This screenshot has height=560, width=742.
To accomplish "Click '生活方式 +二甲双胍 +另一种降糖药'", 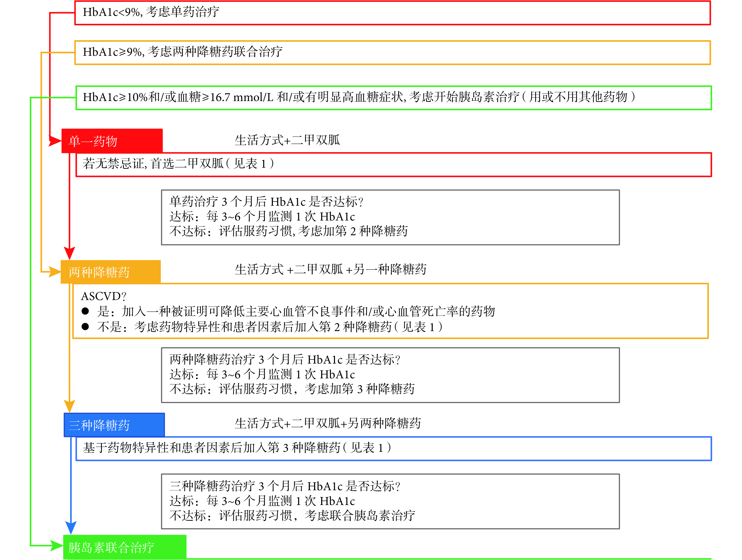I will [330, 269].
